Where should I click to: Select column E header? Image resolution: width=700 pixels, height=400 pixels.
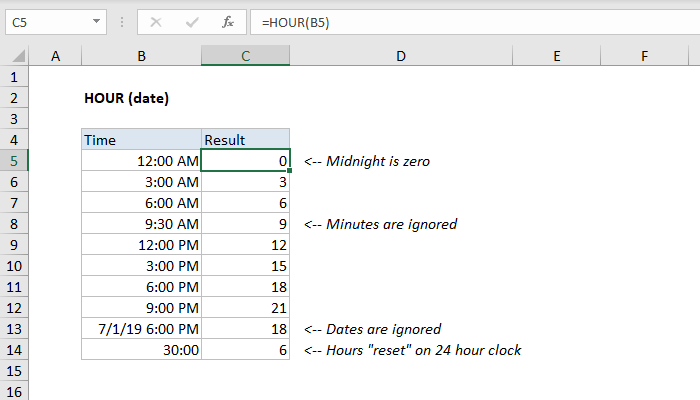click(x=557, y=56)
